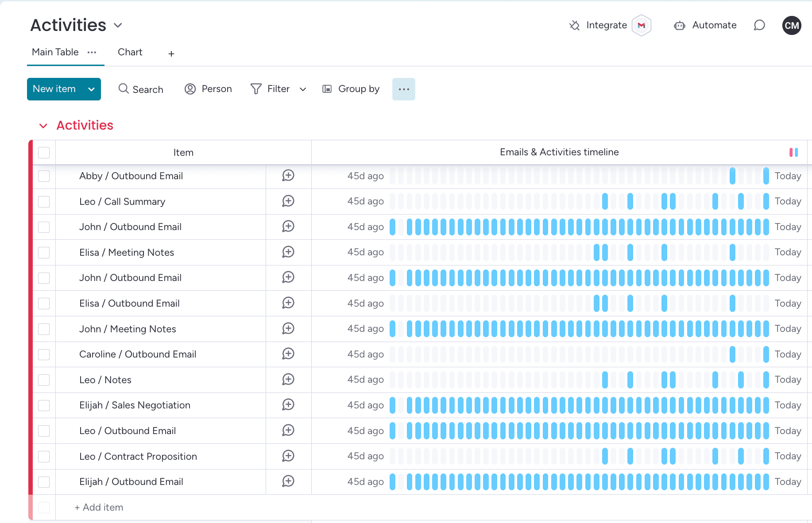
Task: Click the Person filter button label
Action: point(217,89)
